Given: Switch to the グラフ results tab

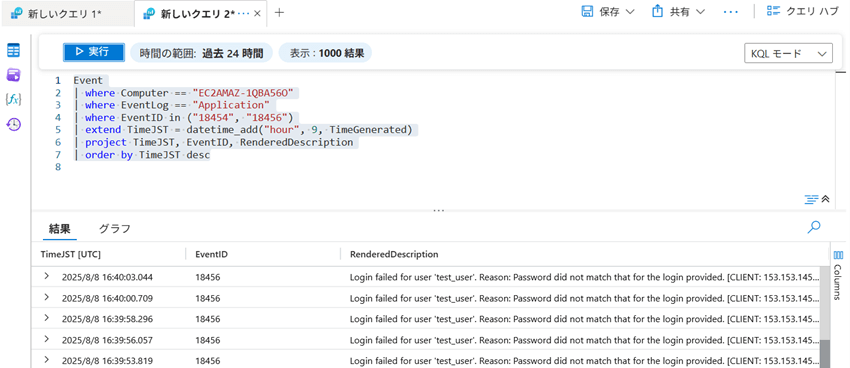Looking at the screenshot, I should click(x=114, y=229).
